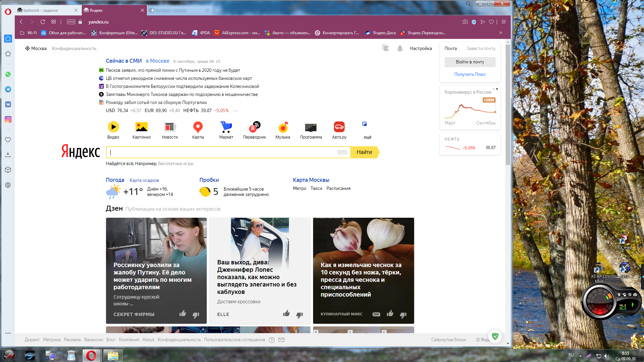Open VK messenger in the sidebar
The width and height of the screenshot is (644, 362).
coord(8,104)
